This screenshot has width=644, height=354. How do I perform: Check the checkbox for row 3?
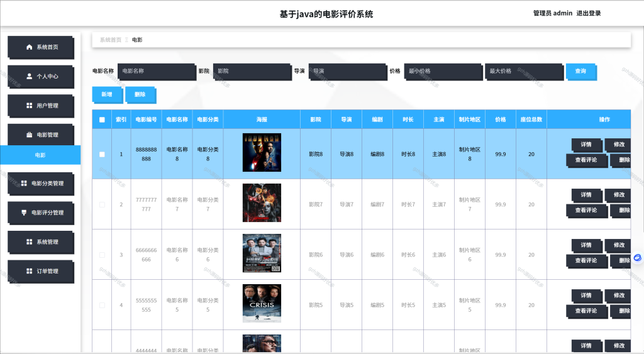[x=102, y=255]
